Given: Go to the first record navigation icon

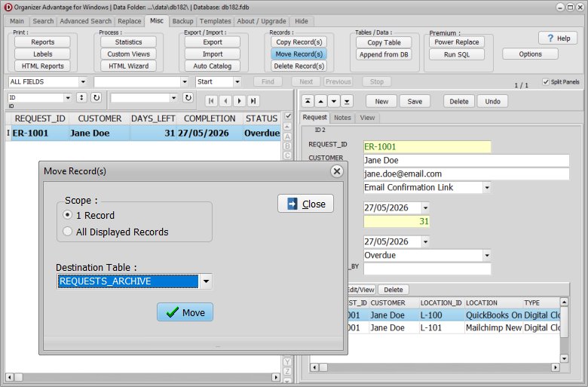Looking at the screenshot, I should click(x=211, y=101).
